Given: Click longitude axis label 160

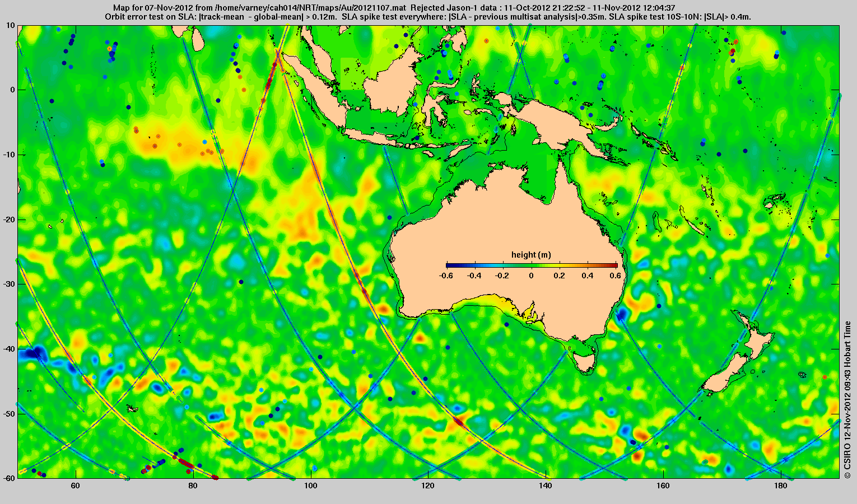Looking at the screenshot, I should click(x=663, y=486).
